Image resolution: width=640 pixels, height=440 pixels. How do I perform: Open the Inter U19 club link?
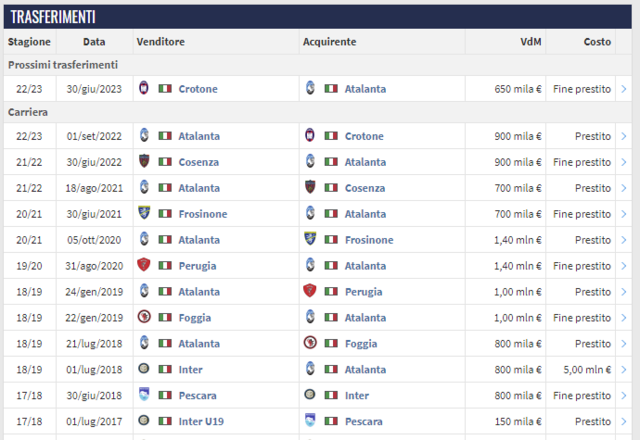201,421
